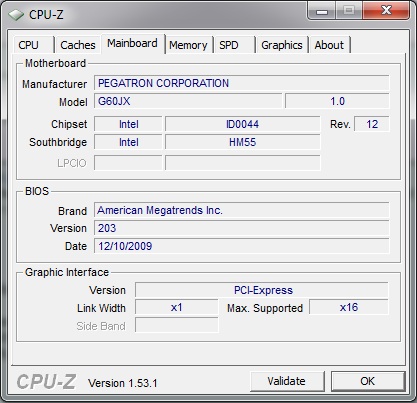Click the Rev. value 12
Viewport: 417px width, 403px height.
coord(372,124)
